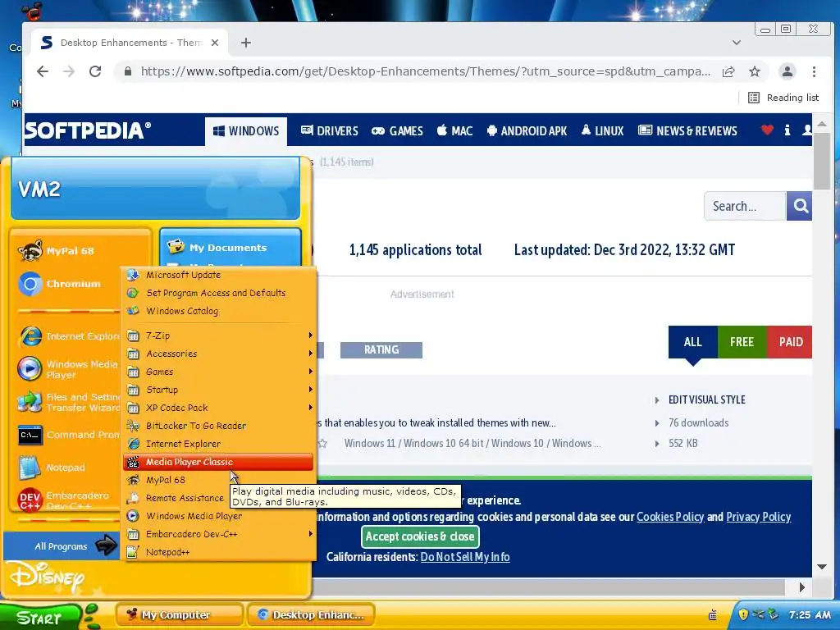Expand the 7-Zip submenu
This screenshot has height=630, width=840.
click(x=218, y=336)
